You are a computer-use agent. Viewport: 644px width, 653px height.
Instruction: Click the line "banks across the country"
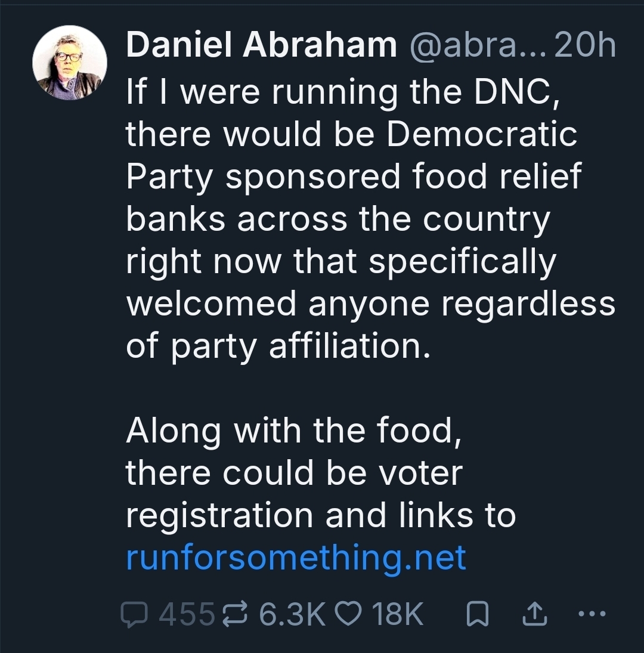coord(337,219)
